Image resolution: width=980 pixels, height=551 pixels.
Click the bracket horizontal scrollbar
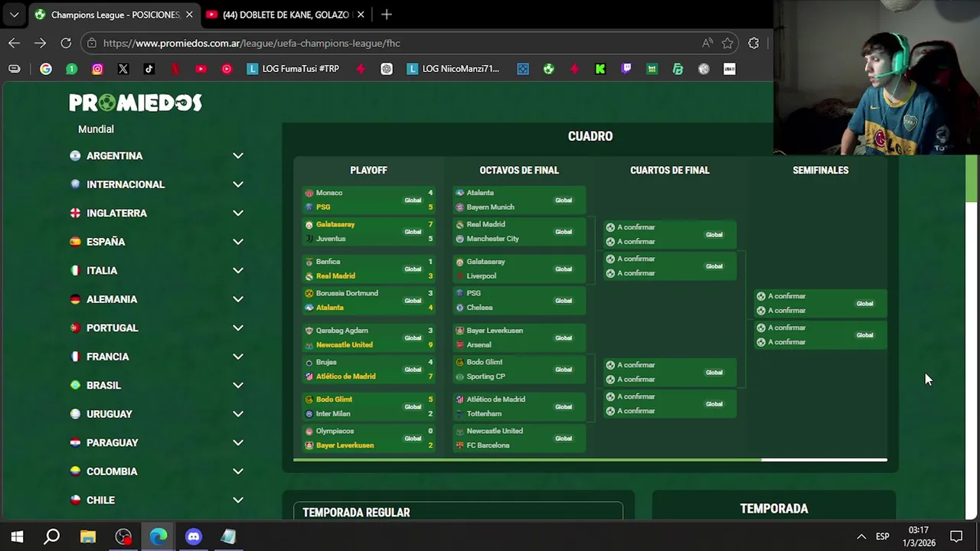590,460
